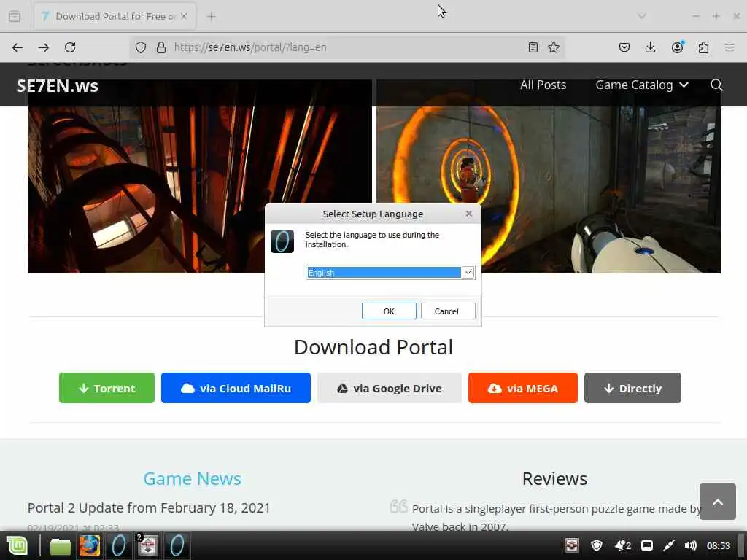The image size is (747, 560).
Task: Click first Portal installer taskbar icon
Action: 119,545
